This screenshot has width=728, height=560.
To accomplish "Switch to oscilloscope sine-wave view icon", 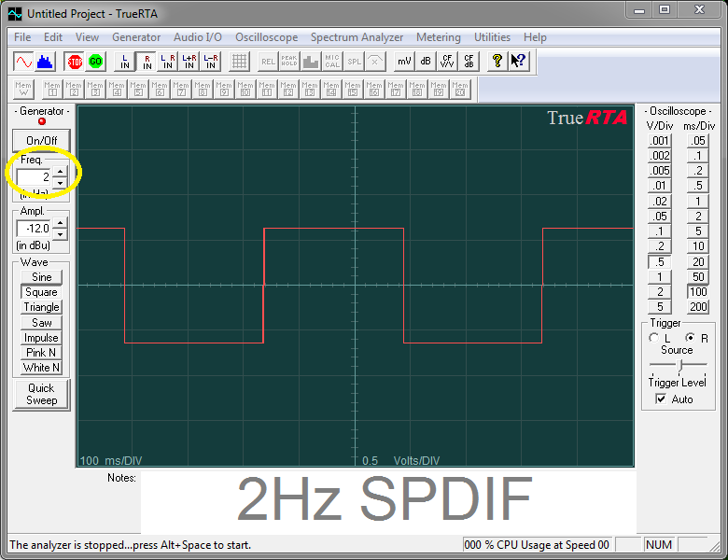I will point(23,62).
